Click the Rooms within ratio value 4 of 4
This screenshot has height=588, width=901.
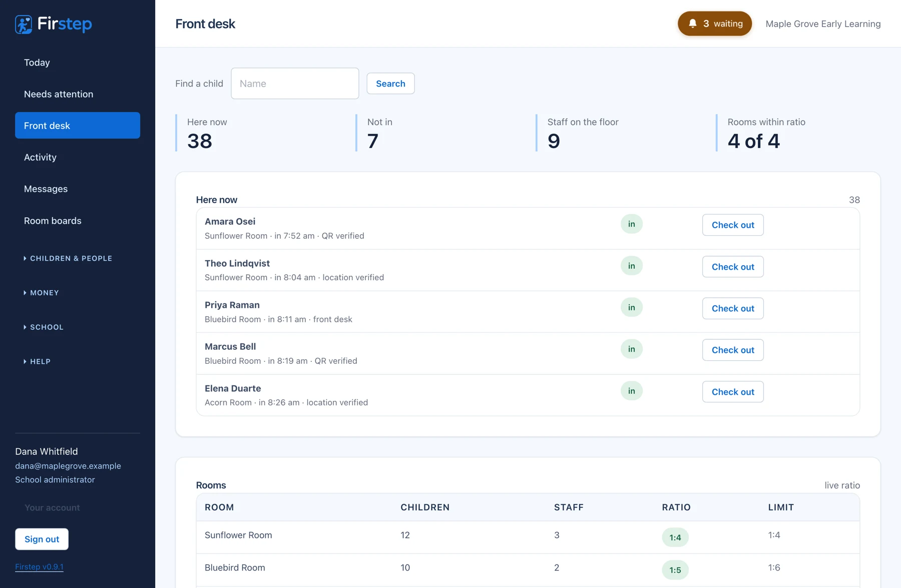[x=754, y=141]
